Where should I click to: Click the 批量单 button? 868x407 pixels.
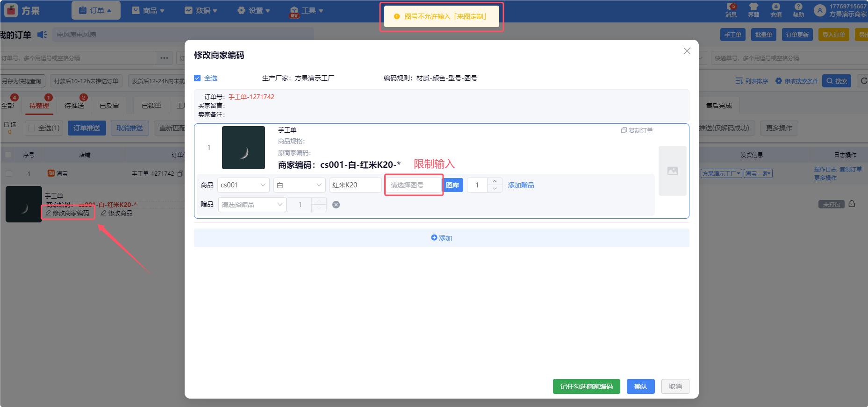(764, 35)
